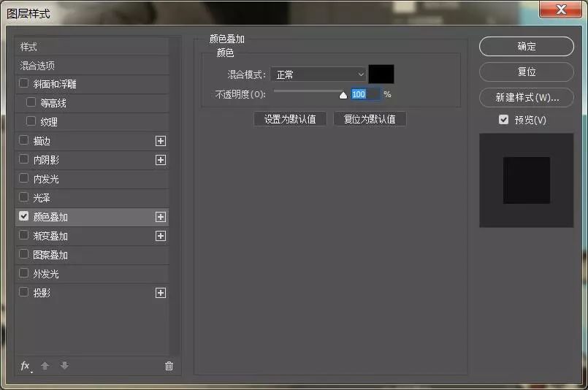Add another 描边 effect with plus icon

point(161,141)
